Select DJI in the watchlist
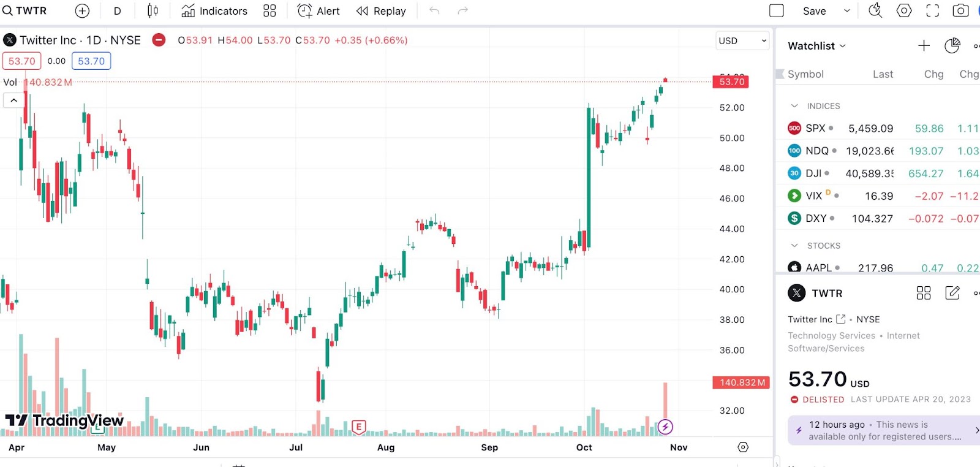Viewport: 980px width, 467px height. [x=877, y=173]
